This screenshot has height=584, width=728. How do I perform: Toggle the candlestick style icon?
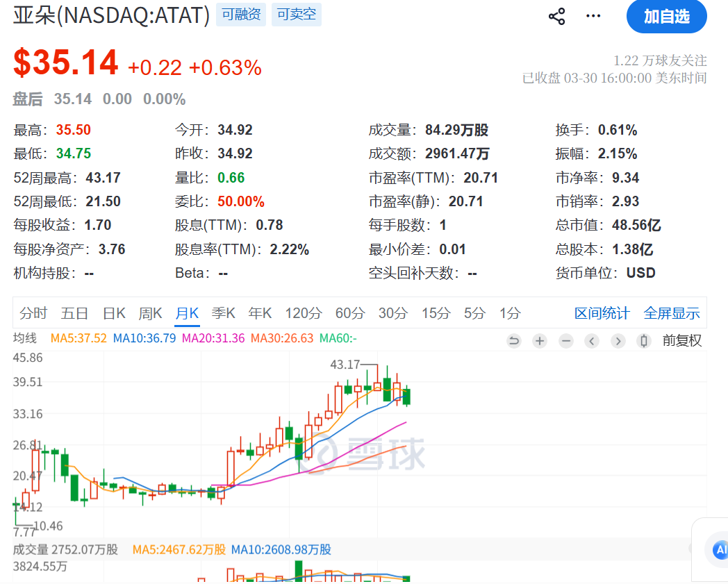(643, 341)
